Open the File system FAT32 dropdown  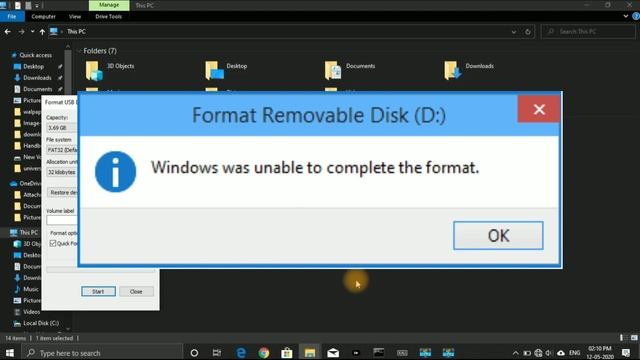coord(62,150)
